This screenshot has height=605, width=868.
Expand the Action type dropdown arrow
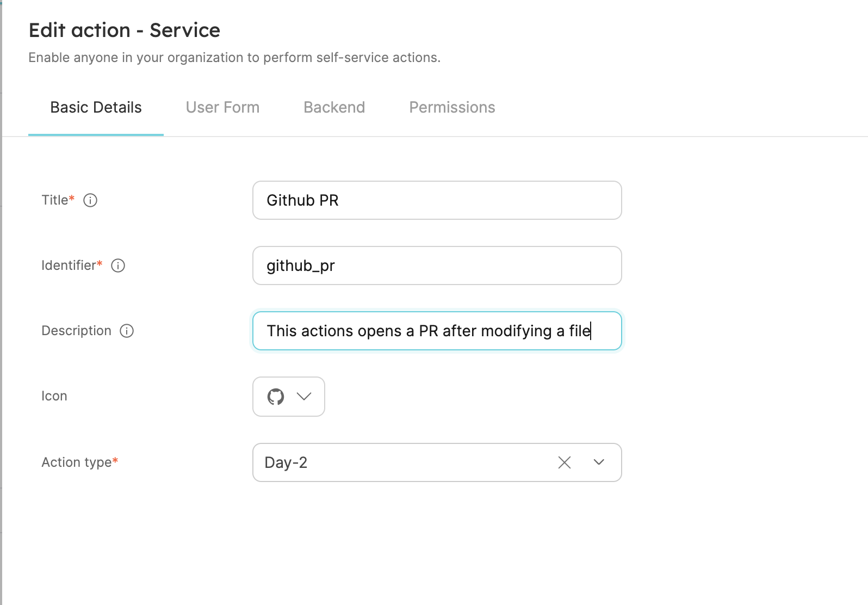click(x=599, y=462)
